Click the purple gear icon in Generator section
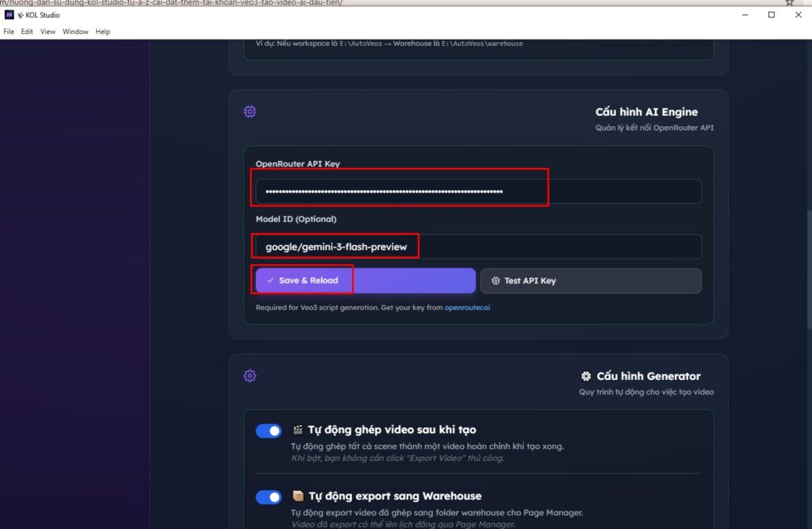 [x=250, y=375]
